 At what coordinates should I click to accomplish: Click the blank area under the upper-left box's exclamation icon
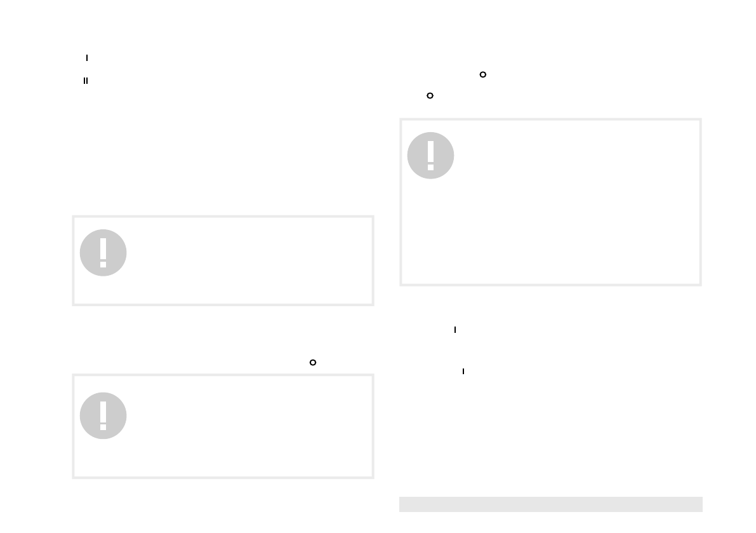click(103, 290)
